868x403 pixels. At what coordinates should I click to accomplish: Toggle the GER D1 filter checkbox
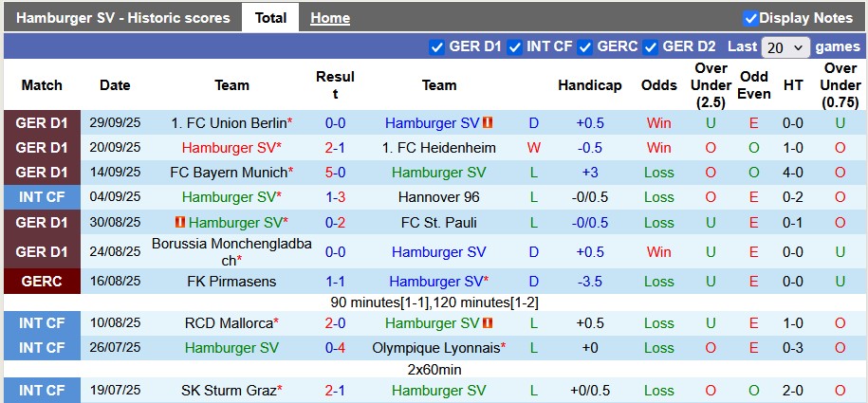(x=437, y=46)
